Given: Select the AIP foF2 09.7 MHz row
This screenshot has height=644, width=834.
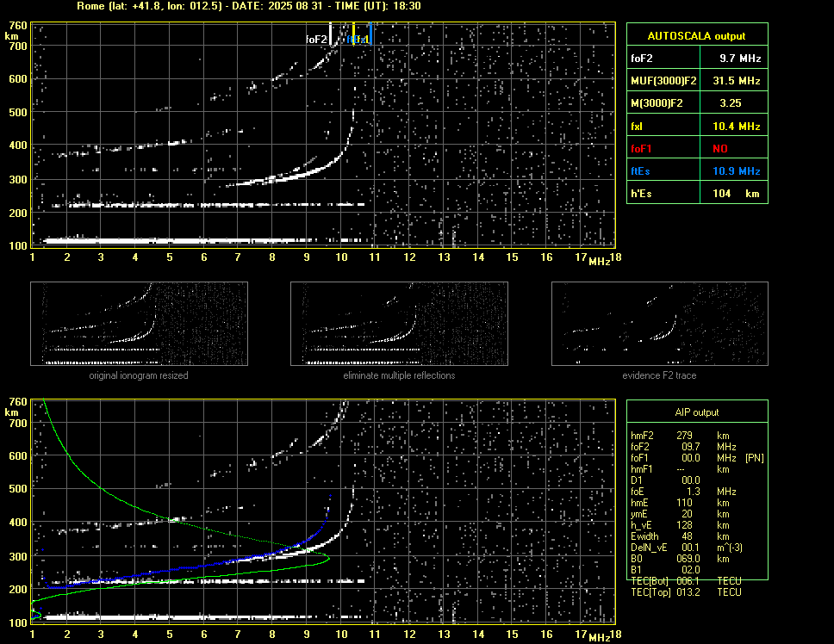Looking at the screenshot, I should [x=683, y=447].
